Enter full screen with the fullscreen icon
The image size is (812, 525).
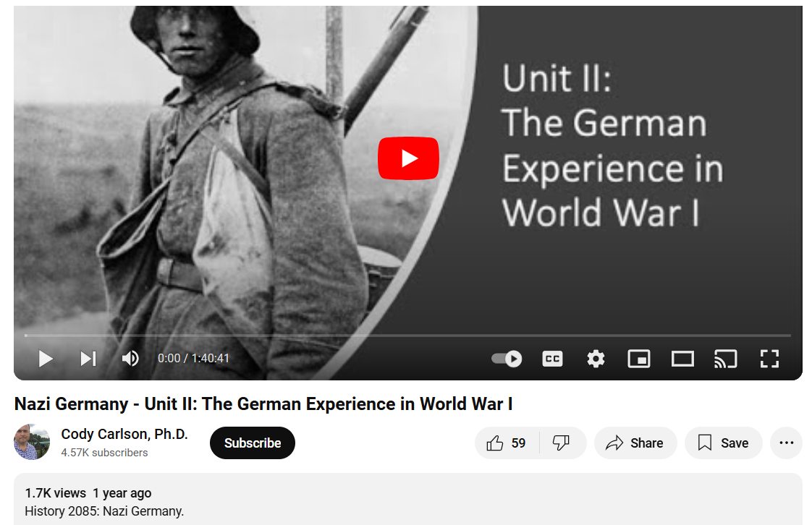[769, 359]
